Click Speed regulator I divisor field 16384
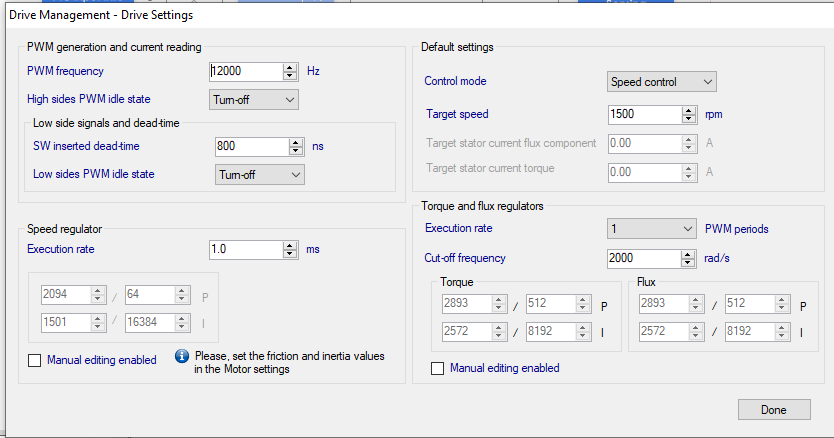 (151, 323)
